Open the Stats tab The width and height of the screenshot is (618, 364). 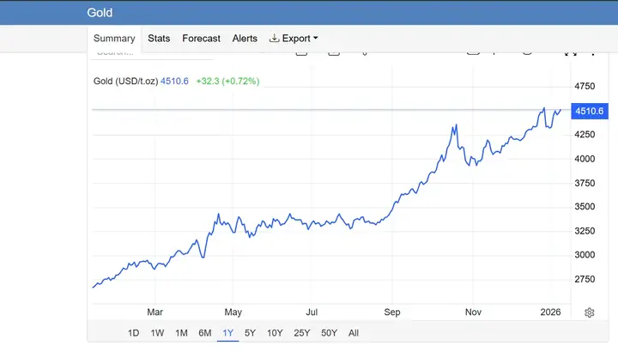pyautogui.click(x=159, y=39)
